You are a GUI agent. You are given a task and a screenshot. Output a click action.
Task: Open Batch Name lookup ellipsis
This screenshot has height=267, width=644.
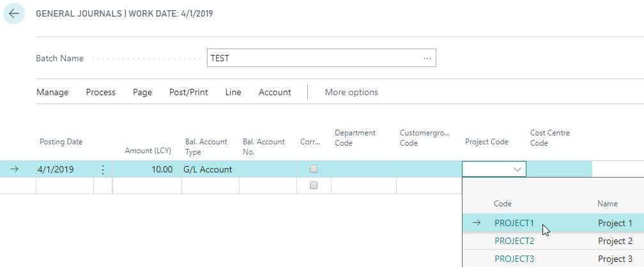pos(427,58)
